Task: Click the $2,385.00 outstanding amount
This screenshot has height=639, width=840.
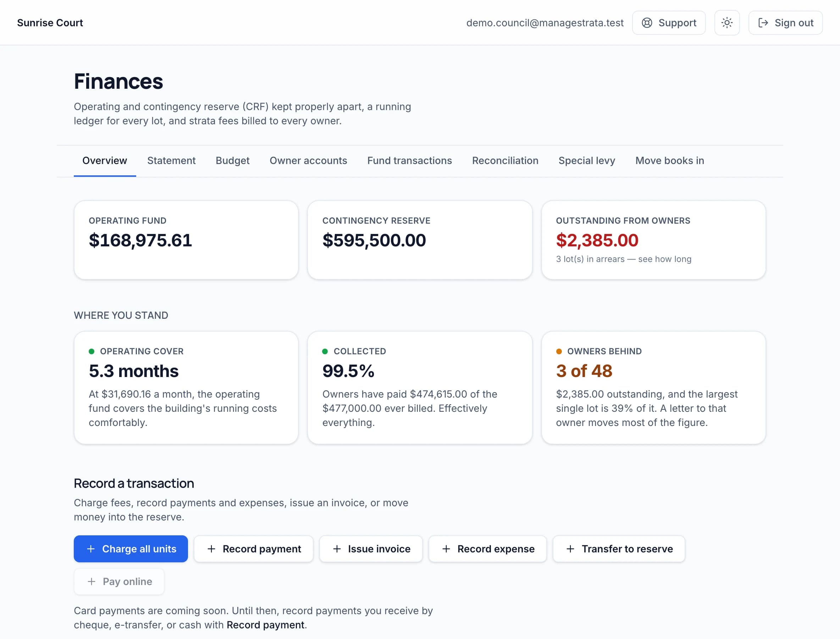Action: click(597, 240)
